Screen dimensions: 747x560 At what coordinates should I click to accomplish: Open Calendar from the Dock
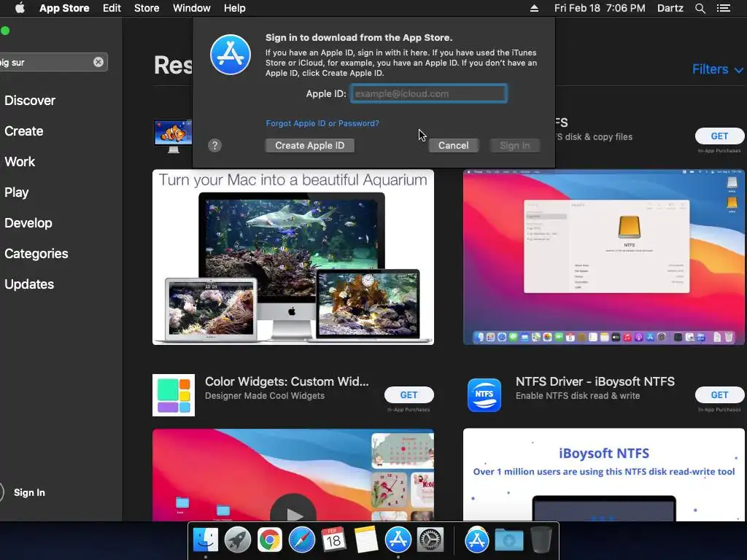[333, 540]
